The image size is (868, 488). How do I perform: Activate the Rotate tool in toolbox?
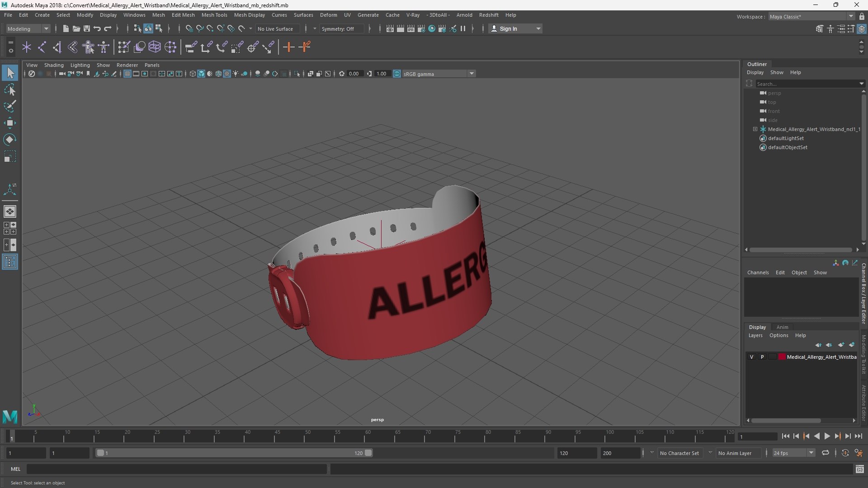[10, 140]
